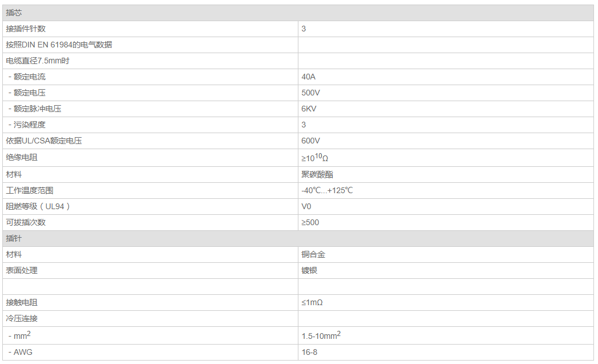The image size is (598, 364).
Task: Select the 绝缘电阻 label cell
Action: pyautogui.click(x=22, y=157)
